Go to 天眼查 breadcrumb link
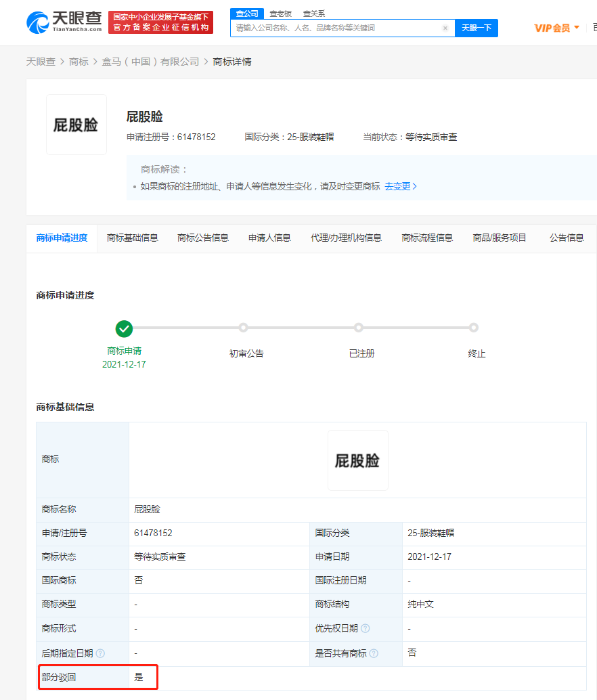 pyautogui.click(x=41, y=62)
